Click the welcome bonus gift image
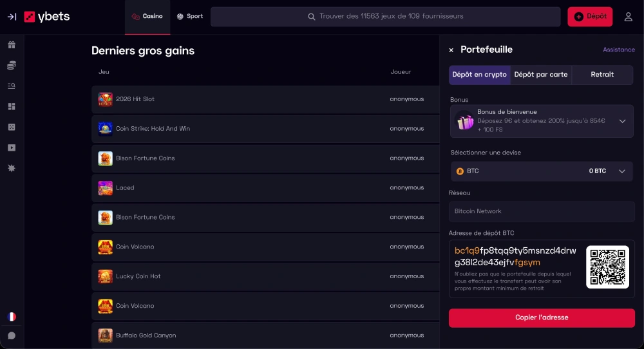 [x=465, y=122]
